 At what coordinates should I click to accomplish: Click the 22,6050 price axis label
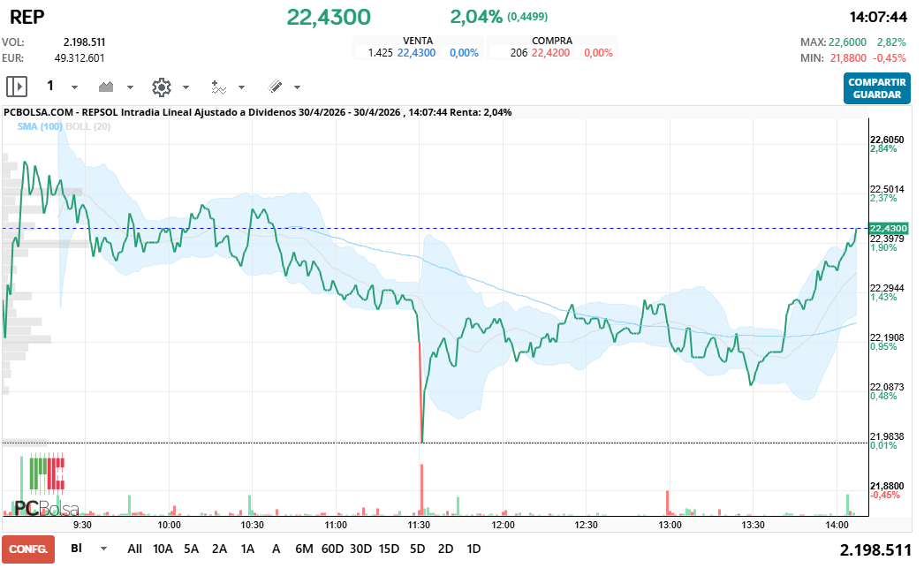pyautogui.click(x=887, y=140)
